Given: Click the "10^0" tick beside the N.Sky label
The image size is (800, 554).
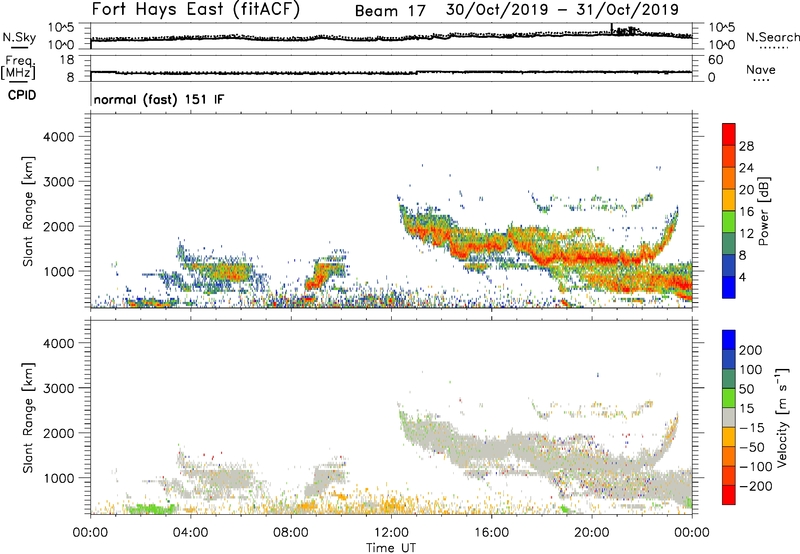Looking at the screenshot, I should [61, 45].
